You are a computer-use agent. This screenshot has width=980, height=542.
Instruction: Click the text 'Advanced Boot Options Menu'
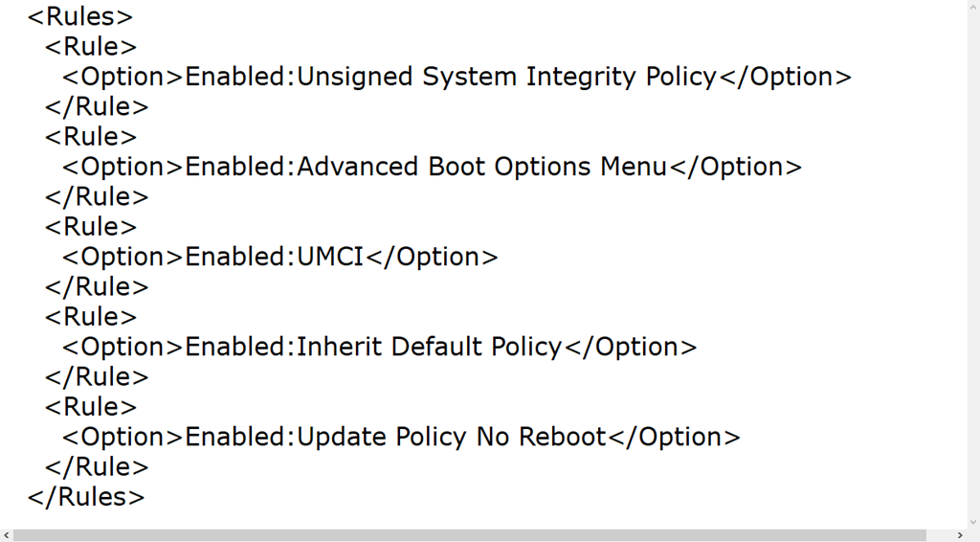(482, 167)
